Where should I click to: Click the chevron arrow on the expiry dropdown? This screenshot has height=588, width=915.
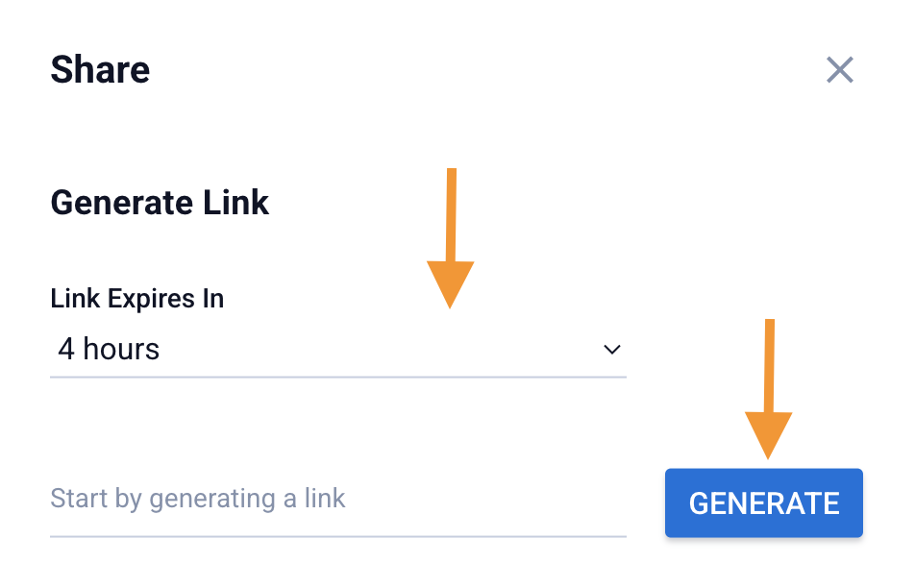pos(611,350)
